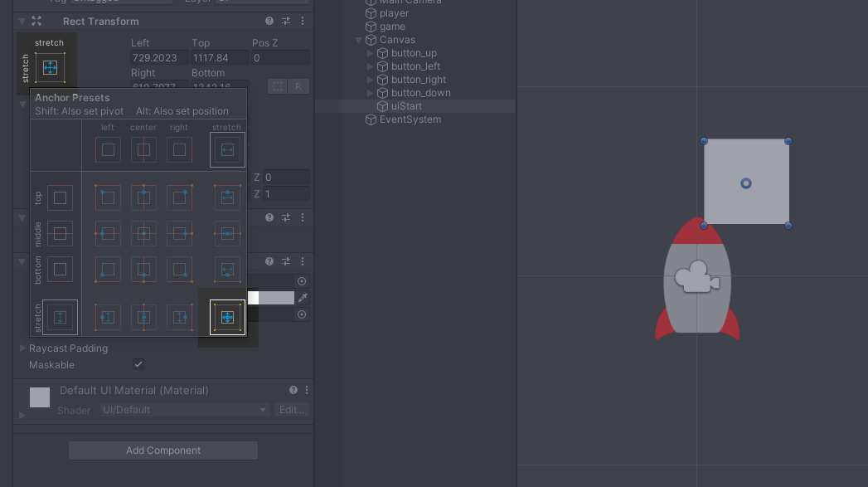Select middle horizontal-stretch anchor preset

(227, 234)
